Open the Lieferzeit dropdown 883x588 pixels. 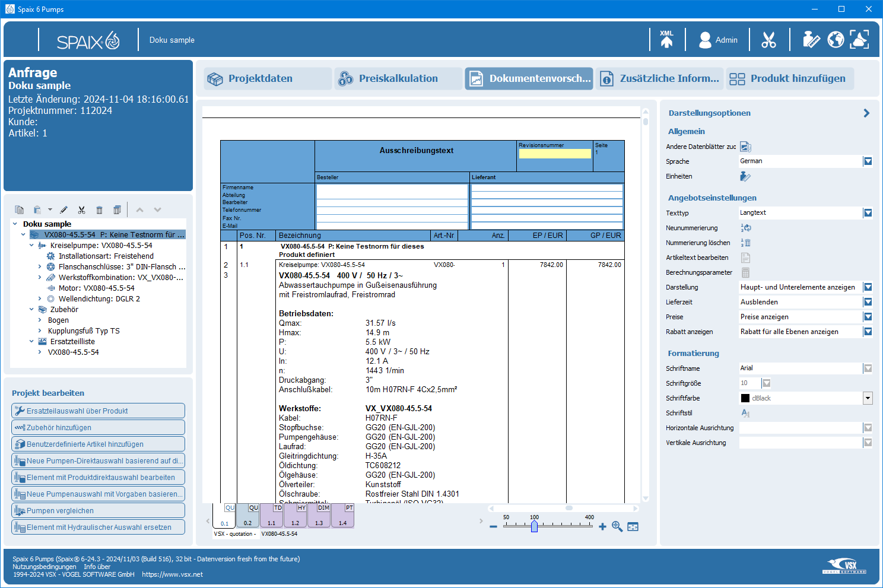point(868,302)
